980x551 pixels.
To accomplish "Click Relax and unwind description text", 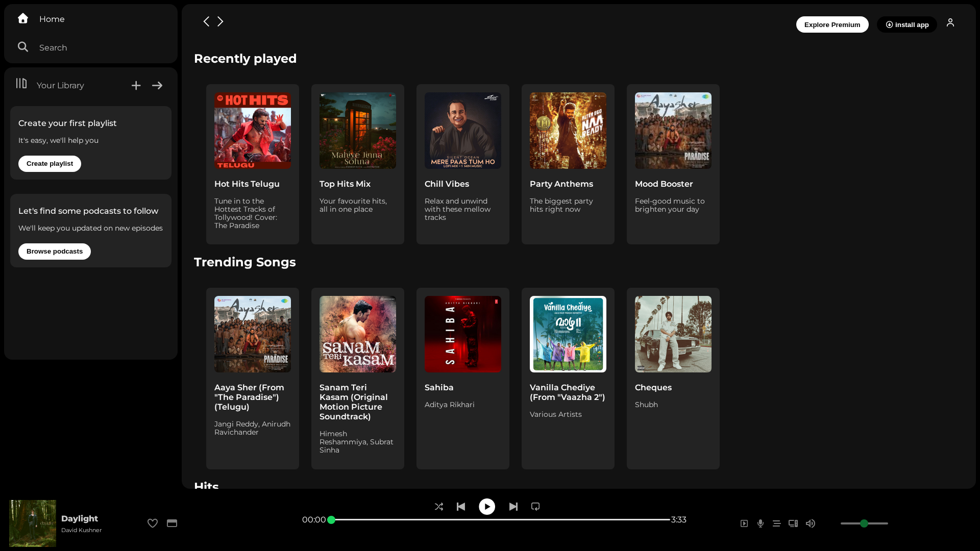I will point(457,210).
